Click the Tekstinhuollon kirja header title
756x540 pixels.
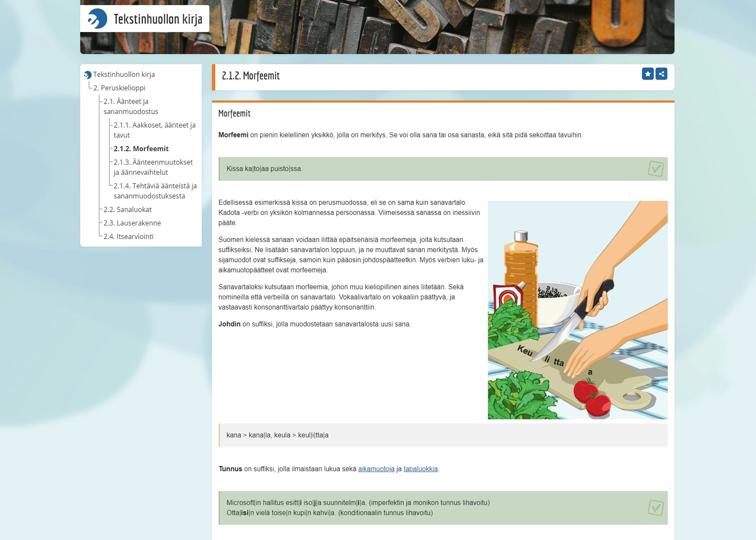click(x=158, y=19)
